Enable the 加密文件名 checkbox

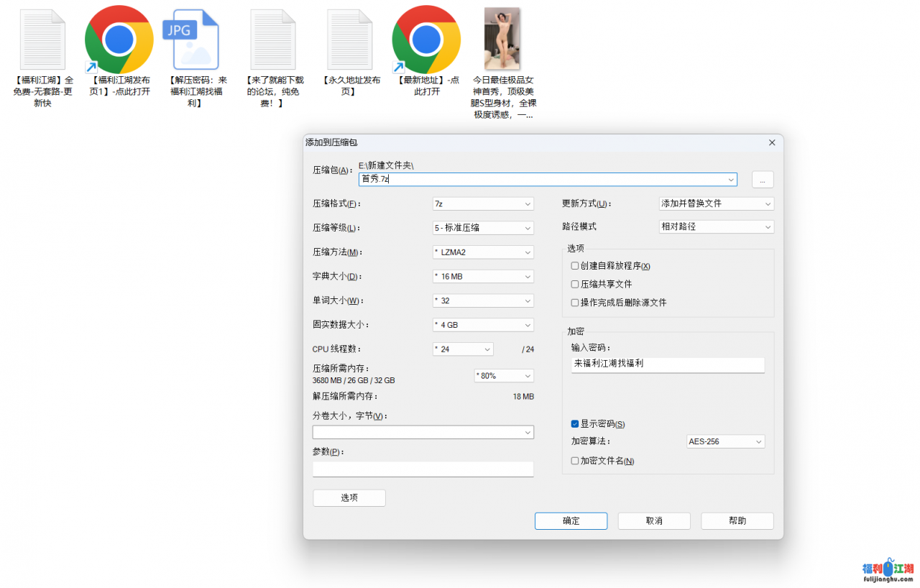[575, 461]
